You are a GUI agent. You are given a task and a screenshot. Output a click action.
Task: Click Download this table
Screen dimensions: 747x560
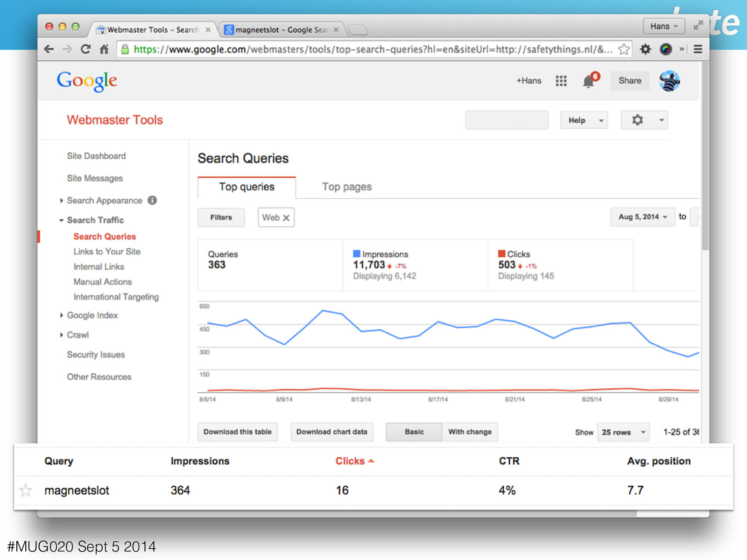point(238,432)
